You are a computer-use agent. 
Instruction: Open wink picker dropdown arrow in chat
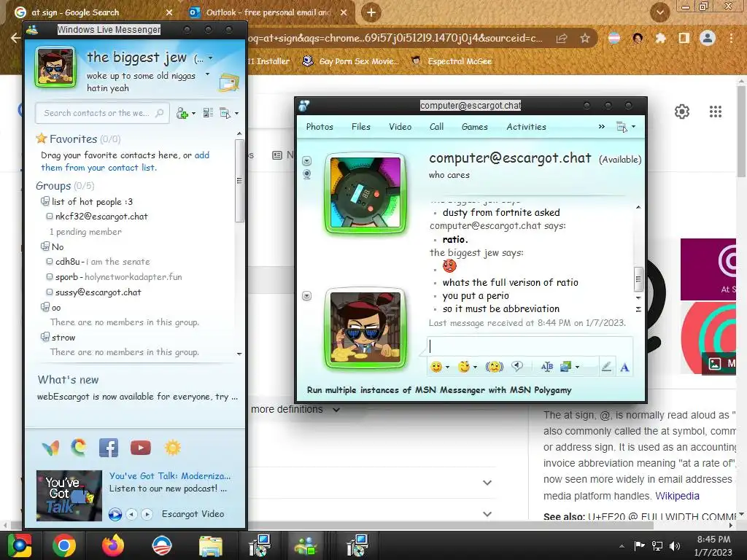475,367
